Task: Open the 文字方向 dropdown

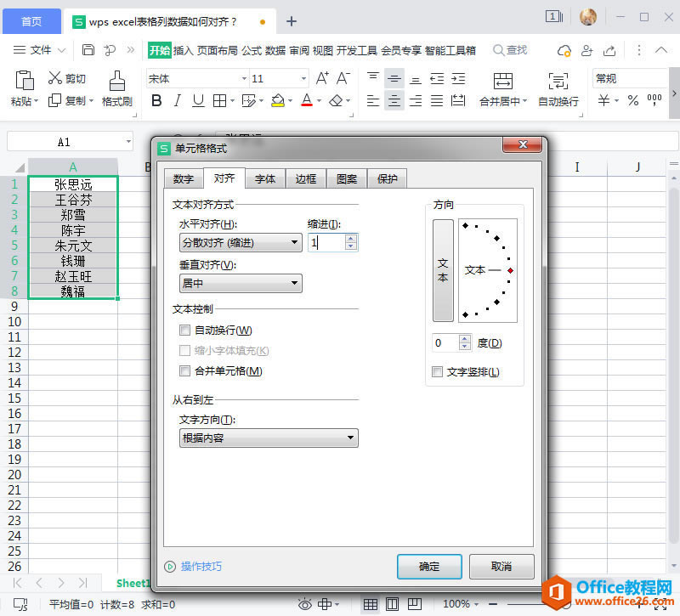Action: click(x=269, y=438)
